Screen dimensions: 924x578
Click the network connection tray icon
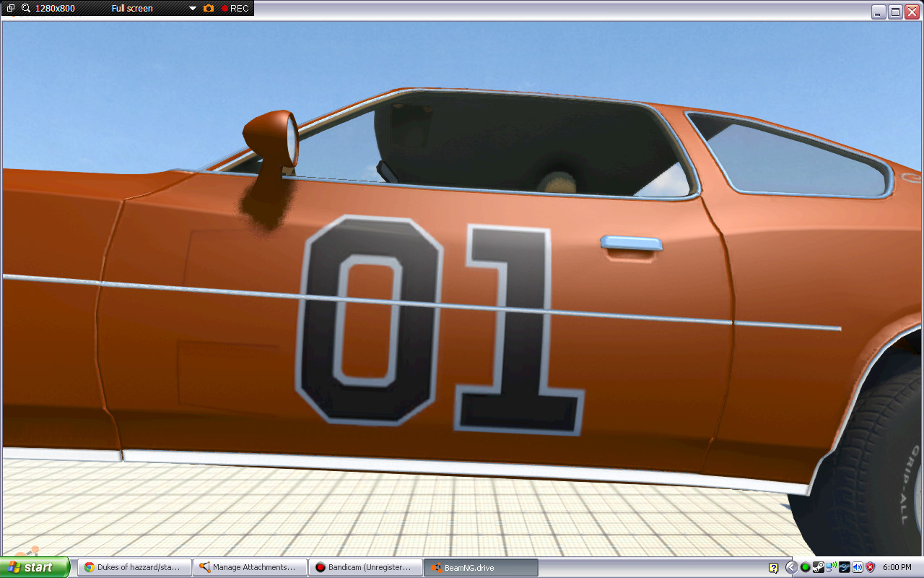(832, 566)
